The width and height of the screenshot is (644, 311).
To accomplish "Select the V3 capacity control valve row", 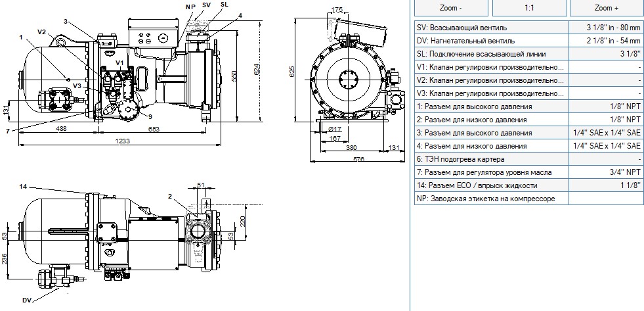I will tap(528, 94).
